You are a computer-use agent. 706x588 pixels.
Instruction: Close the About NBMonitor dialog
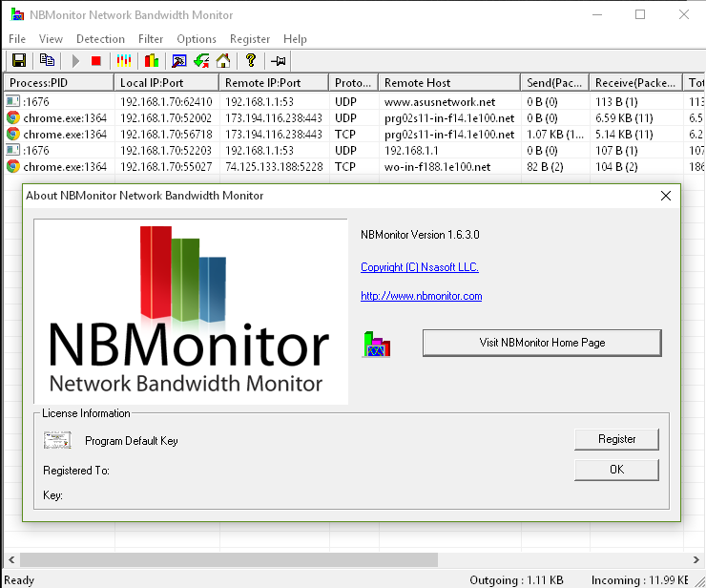click(666, 196)
